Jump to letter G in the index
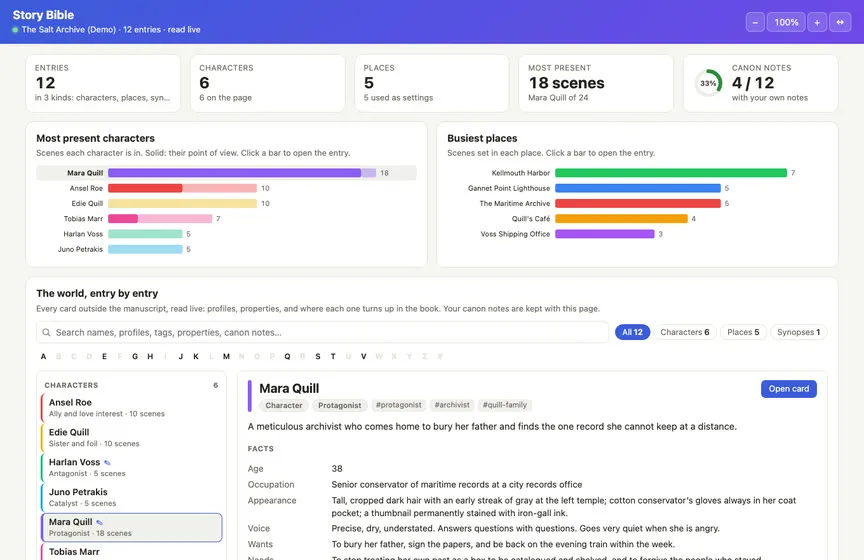The width and height of the screenshot is (864, 560). 135,357
